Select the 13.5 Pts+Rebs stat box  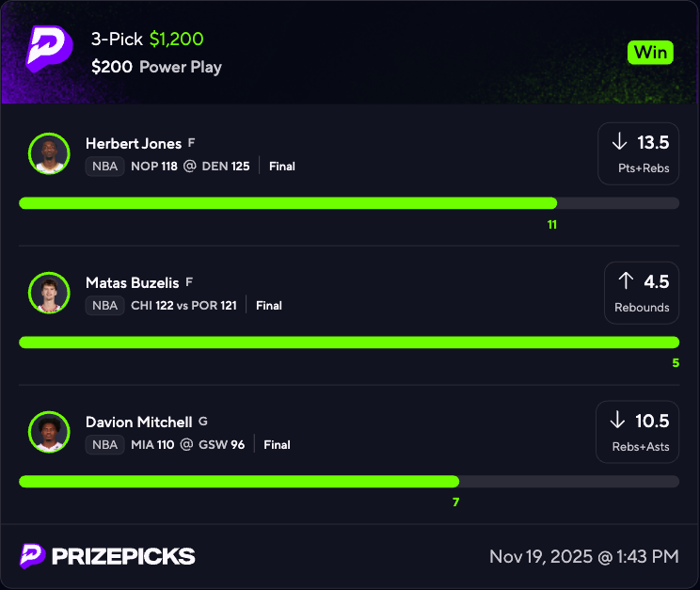point(638,154)
